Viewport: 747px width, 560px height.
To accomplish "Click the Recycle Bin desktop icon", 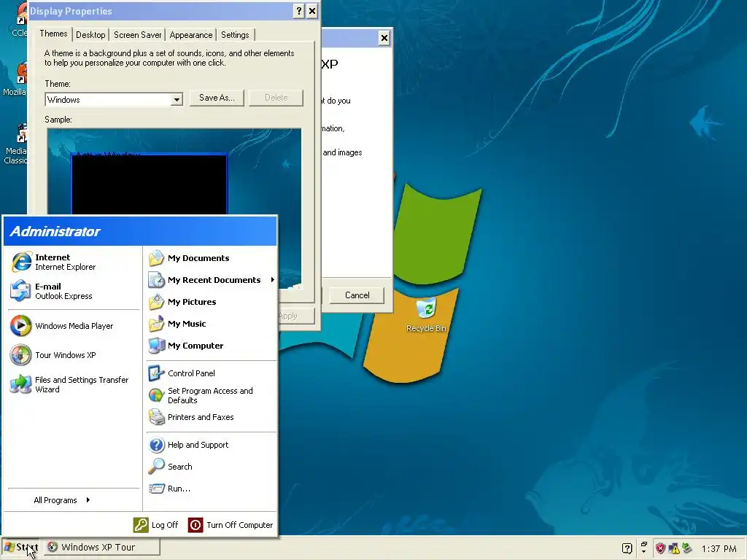I will click(426, 315).
